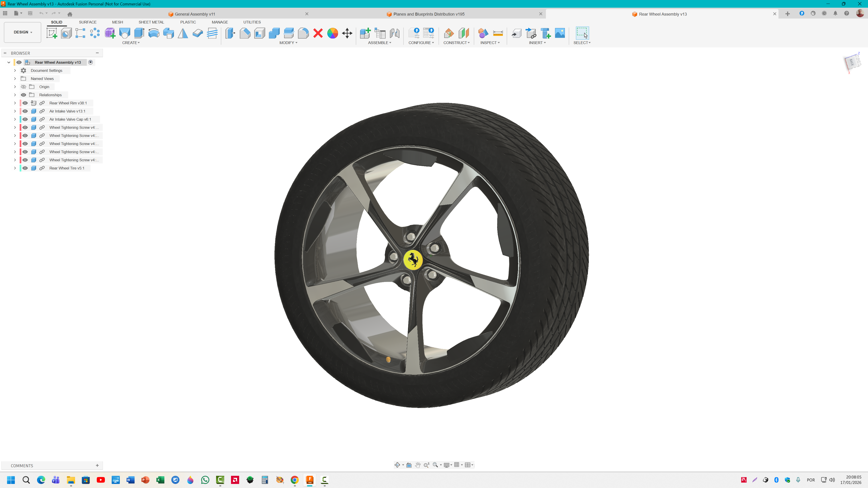Click the Create Sketch tool icon
This screenshot has width=868, height=488.
point(52,33)
